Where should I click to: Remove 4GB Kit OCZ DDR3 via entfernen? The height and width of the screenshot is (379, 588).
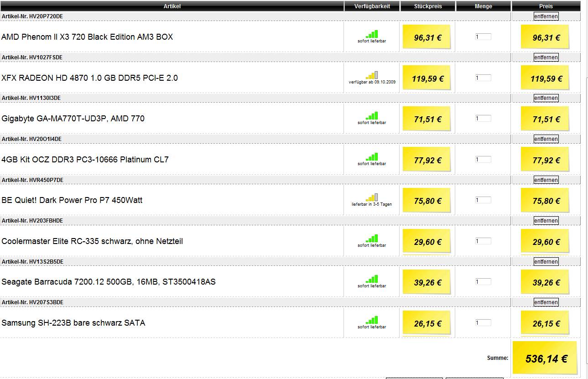point(546,139)
